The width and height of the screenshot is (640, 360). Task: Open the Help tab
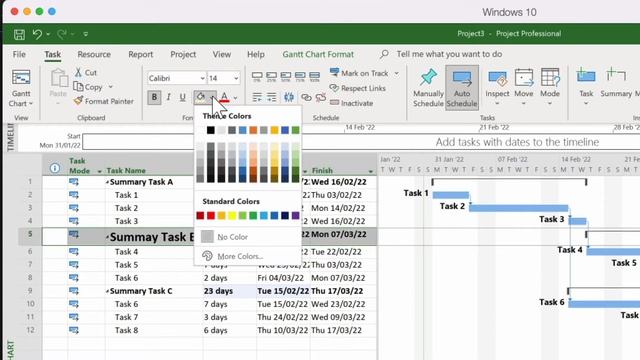[256, 54]
